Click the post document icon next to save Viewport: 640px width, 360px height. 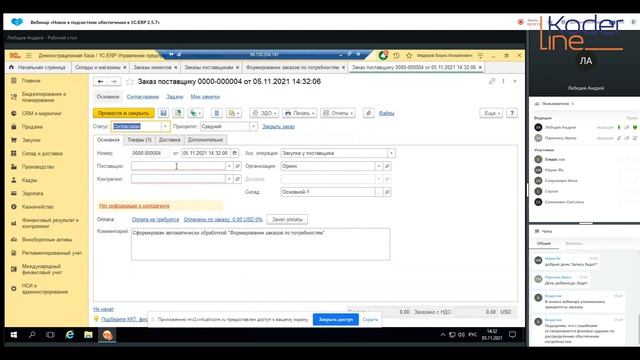(x=178, y=113)
